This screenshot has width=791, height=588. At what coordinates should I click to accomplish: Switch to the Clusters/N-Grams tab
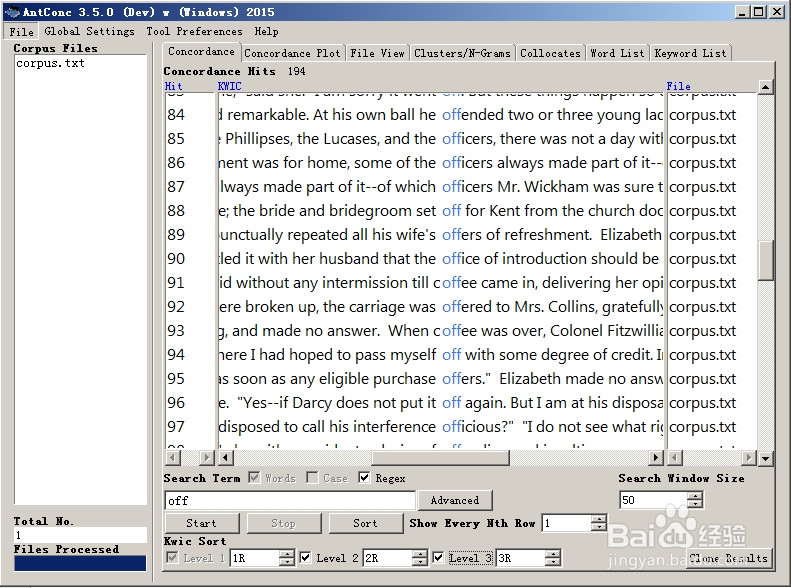point(462,53)
